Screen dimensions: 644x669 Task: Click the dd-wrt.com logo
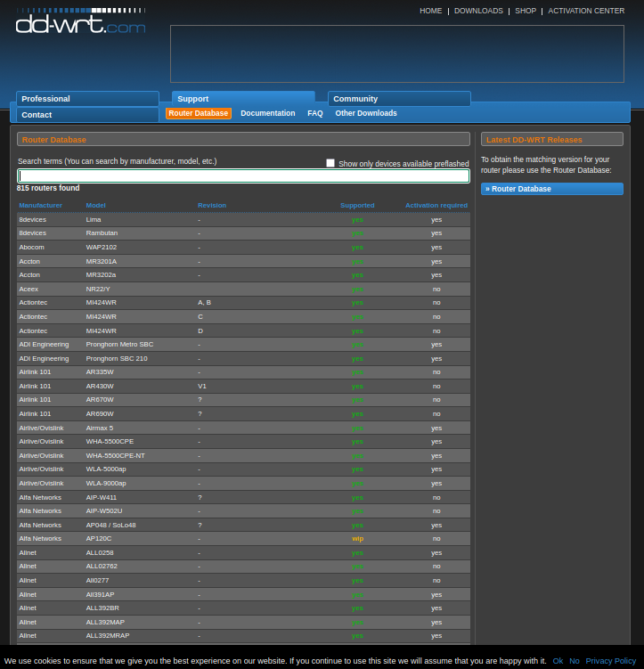[x=80, y=20]
